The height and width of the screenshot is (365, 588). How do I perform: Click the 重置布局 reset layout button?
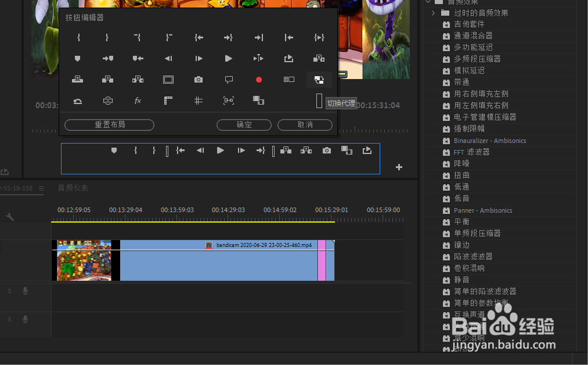tap(110, 125)
